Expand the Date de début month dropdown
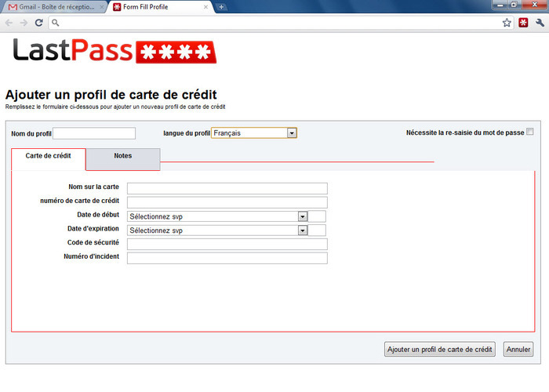Screen dimensions: 549x392 coord(217,216)
